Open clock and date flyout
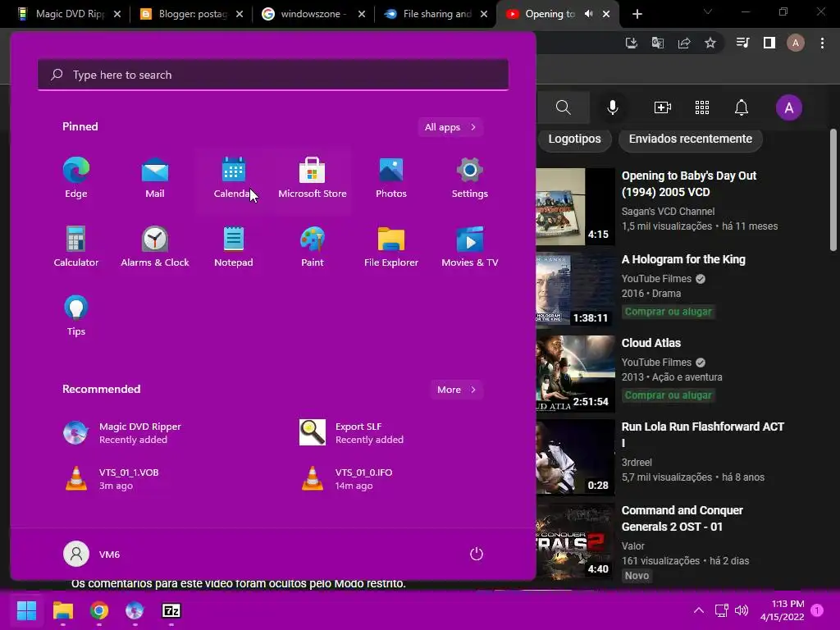This screenshot has width=840, height=630. pos(782,610)
